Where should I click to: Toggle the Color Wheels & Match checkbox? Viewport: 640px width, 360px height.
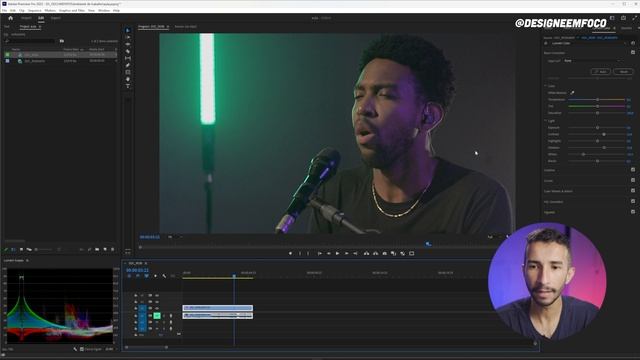[x=633, y=191]
